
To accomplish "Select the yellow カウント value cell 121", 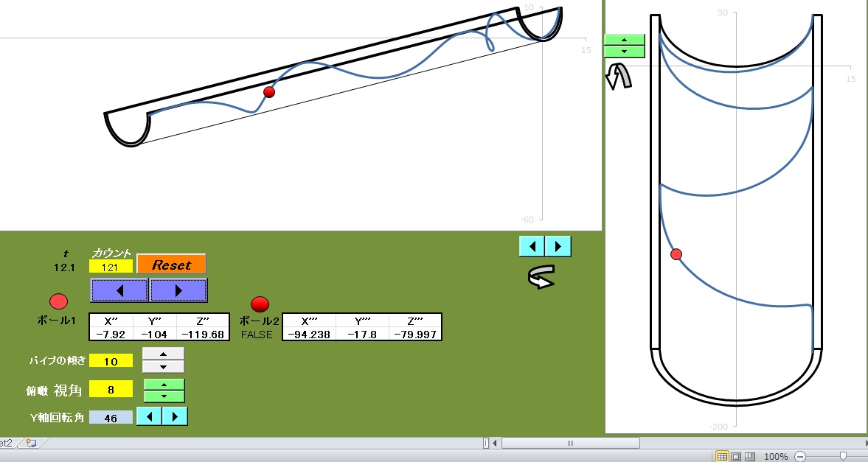I will click(111, 267).
